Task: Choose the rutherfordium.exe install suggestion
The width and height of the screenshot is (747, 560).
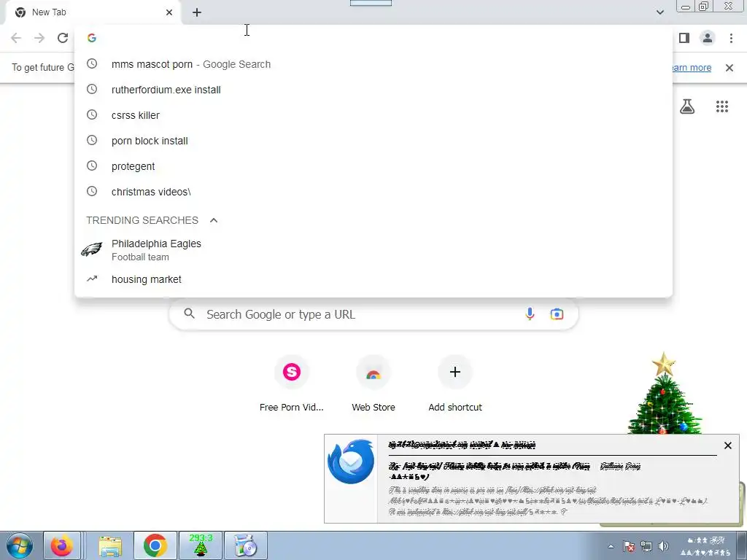Action: tap(373, 90)
